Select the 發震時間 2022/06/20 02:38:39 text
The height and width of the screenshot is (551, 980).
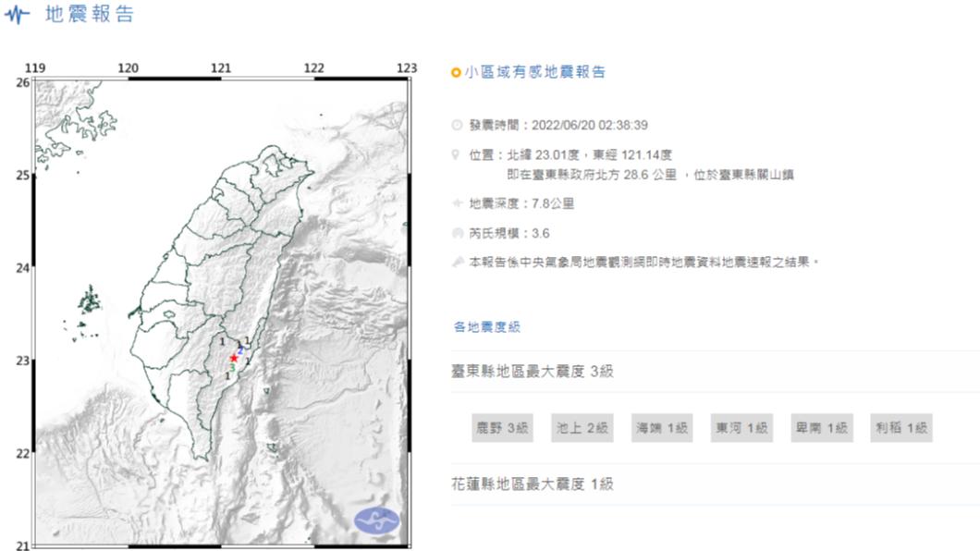coord(558,125)
